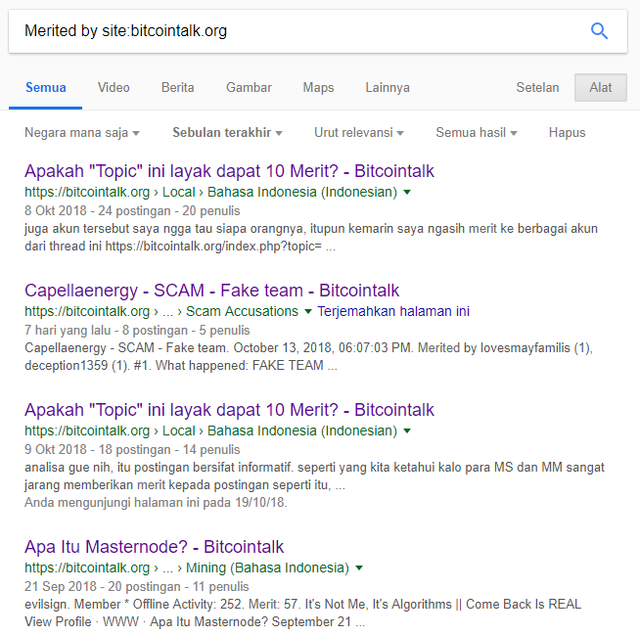The height and width of the screenshot is (632, 640).
Task: Open Capellaenergy - SCAM - Fake team result
Action: tap(212, 291)
